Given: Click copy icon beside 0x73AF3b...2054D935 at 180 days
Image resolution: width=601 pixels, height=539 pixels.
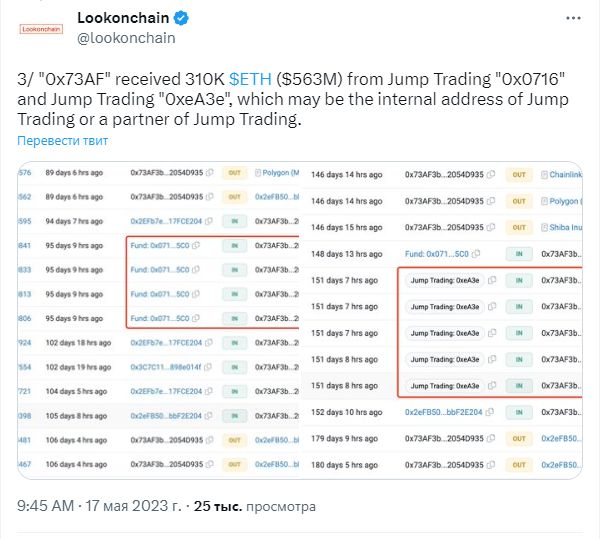Looking at the screenshot, I should (491, 465).
